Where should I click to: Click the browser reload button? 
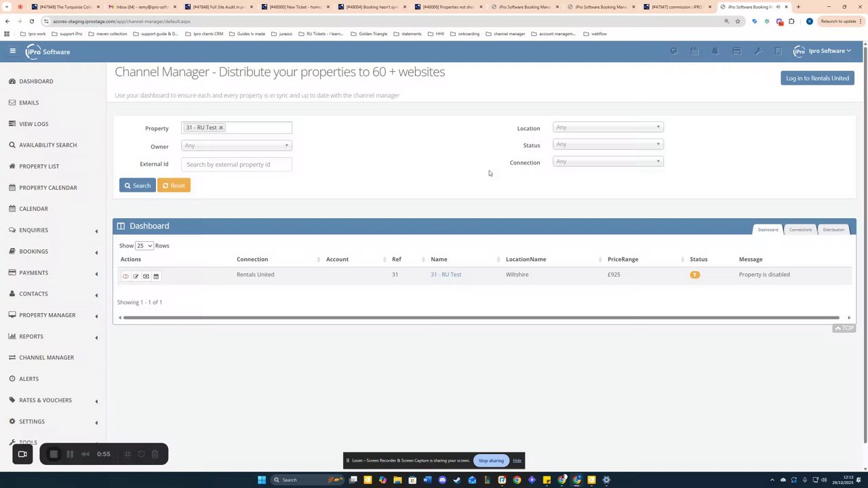31,21
